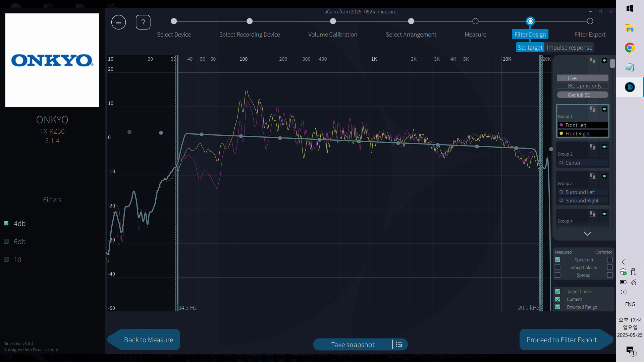Expand hidden system tray icons arrow
Screen dimensions: 644x362
[x=623, y=262]
